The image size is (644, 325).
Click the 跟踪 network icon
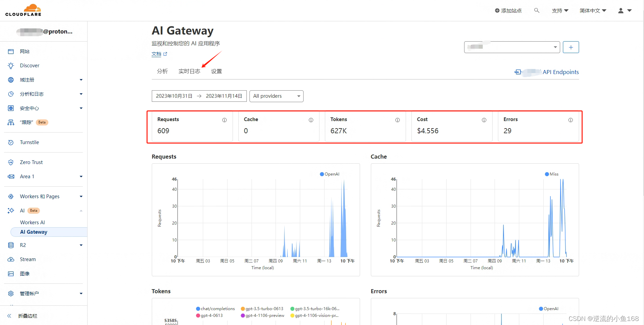[x=11, y=122]
